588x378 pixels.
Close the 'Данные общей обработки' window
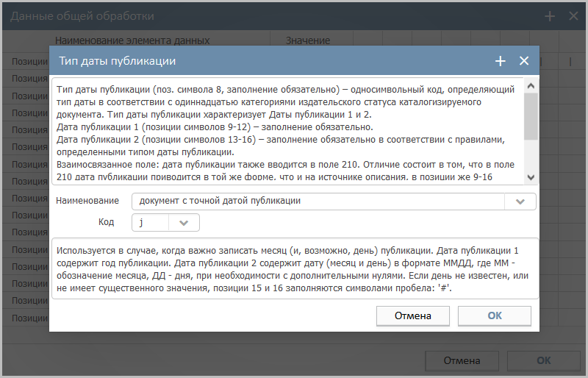tap(573, 15)
